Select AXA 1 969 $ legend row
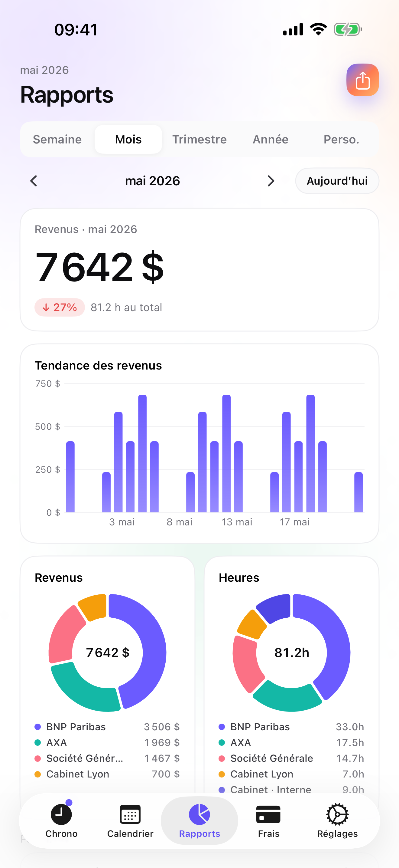399x868 pixels. pos(107,743)
